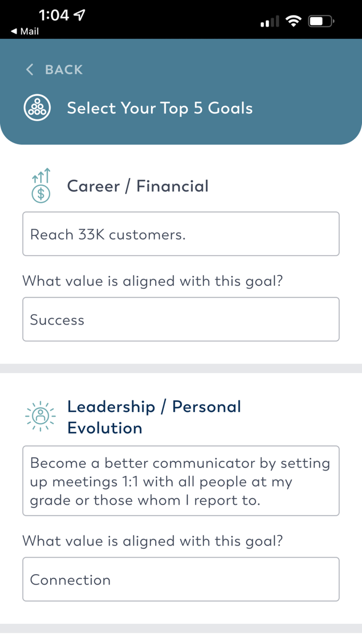Edit the Reach 33K customers goal field
The width and height of the screenshot is (362, 644).
point(180,234)
